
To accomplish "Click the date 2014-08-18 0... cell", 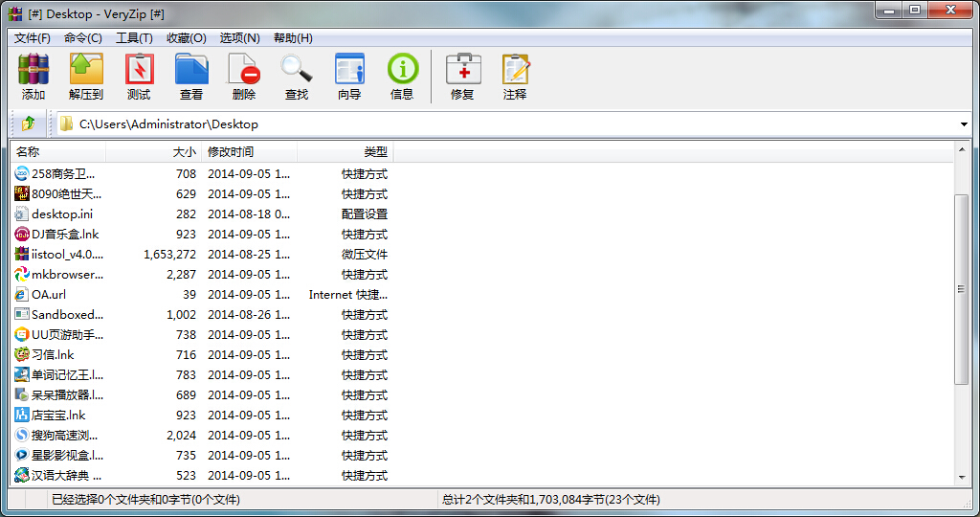I will (x=249, y=214).
